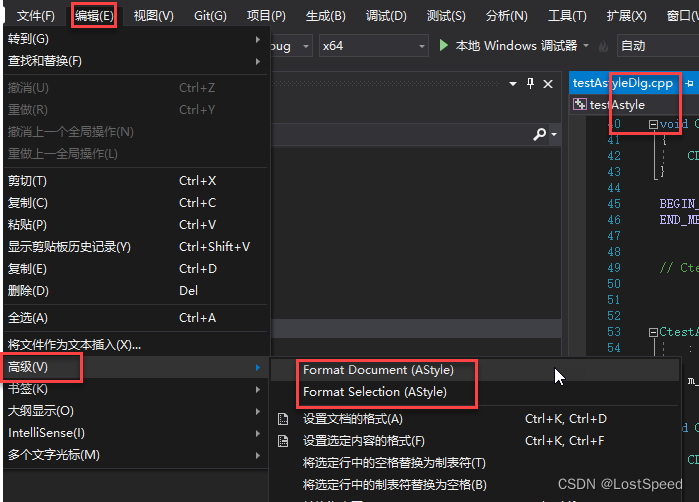699x502 pixels.
Task: Open the x64 platform dropdown
Action: (374, 45)
